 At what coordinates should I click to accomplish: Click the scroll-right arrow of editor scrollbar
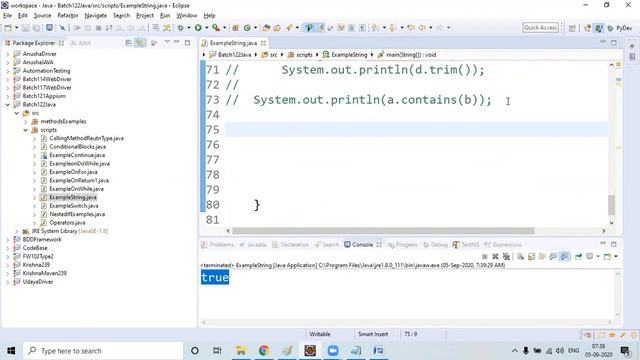click(x=604, y=231)
